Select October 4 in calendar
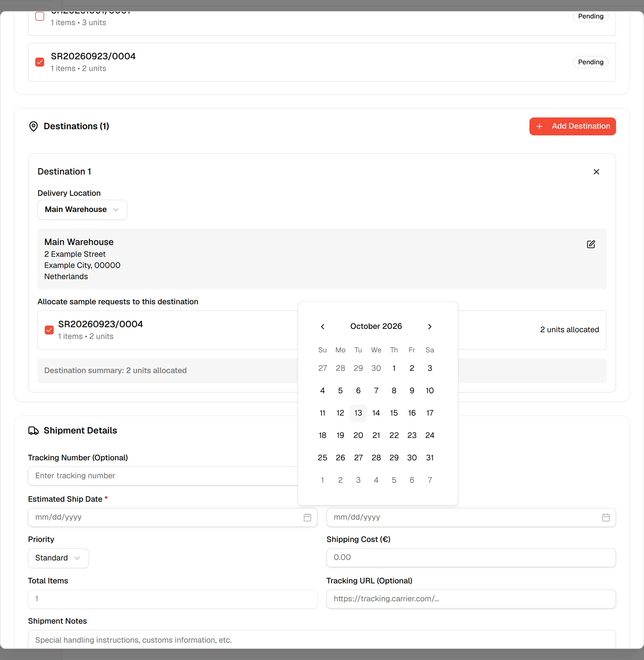644x660 pixels. [322, 391]
